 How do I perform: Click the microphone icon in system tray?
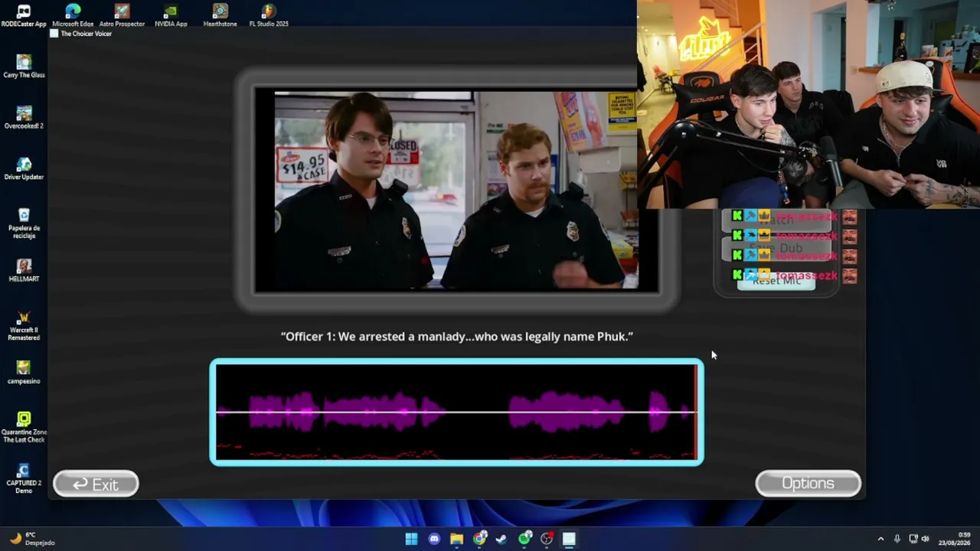tap(897, 539)
